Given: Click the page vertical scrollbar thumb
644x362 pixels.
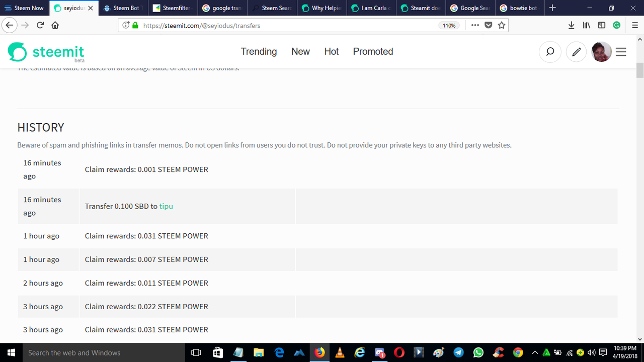Looking at the screenshot, I should pyautogui.click(x=639, y=70).
